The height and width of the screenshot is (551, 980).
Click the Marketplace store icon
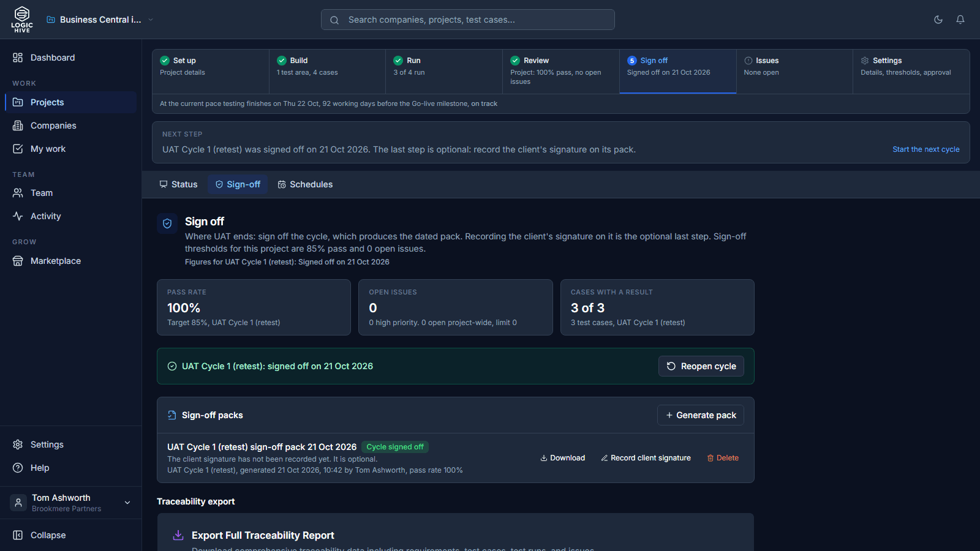click(x=18, y=261)
